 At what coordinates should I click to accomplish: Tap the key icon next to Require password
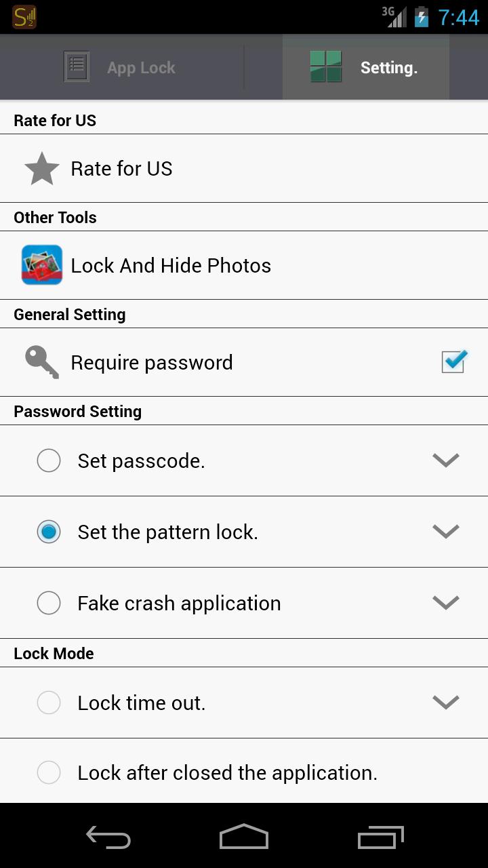(42, 362)
